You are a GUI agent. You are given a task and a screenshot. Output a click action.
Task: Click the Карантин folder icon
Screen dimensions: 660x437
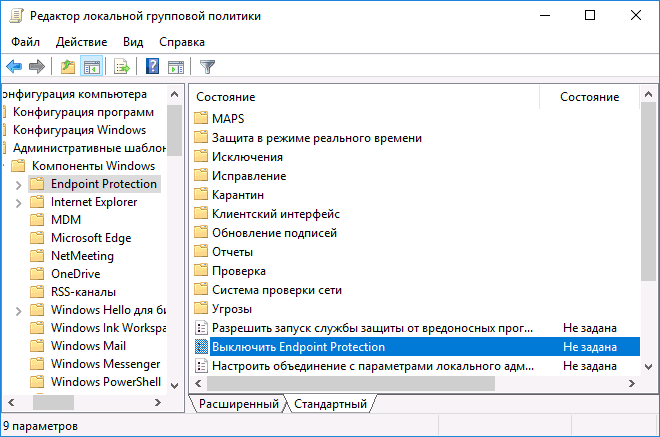tap(201, 194)
